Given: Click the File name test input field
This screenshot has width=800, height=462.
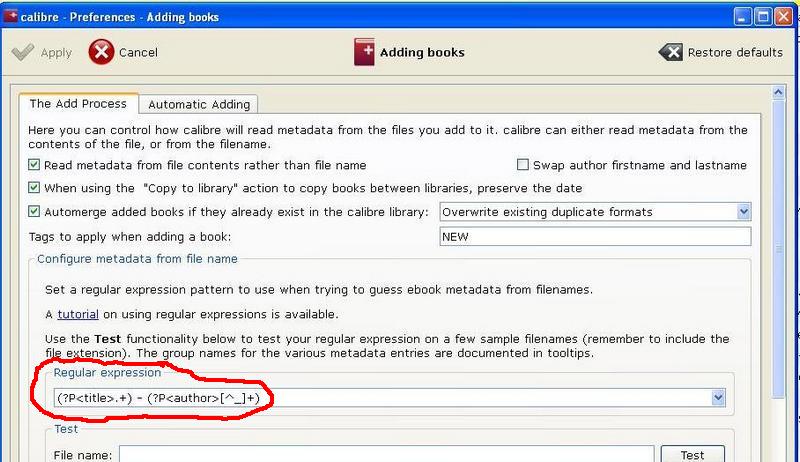Looking at the screenshot, I should (x=386, y=454).
